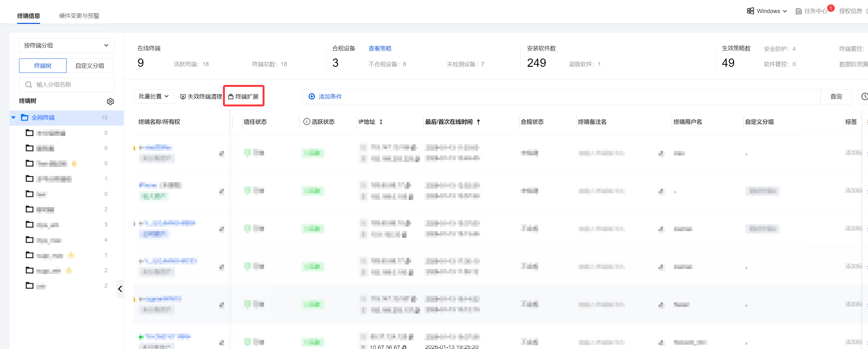Click the sort arrow on 最后/首次在线时间
Viewport: 868px width, 349px height.
[478, 122]
